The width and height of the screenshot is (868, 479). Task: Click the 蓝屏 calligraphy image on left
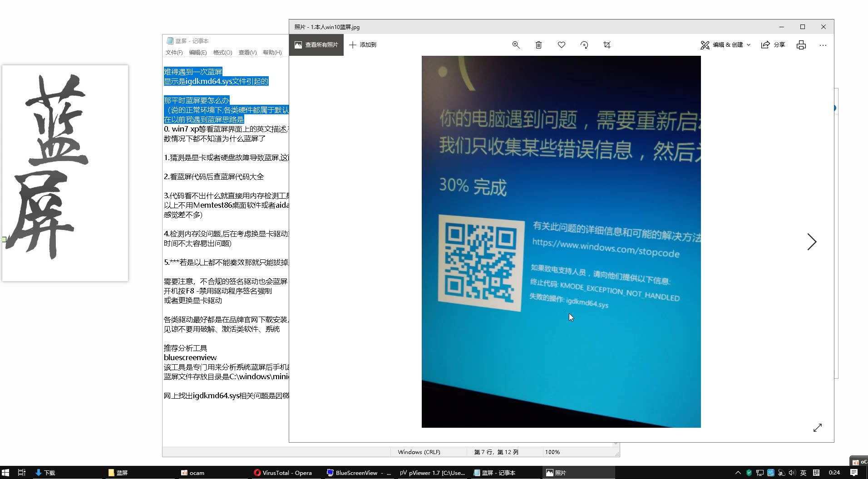(65, 173)
